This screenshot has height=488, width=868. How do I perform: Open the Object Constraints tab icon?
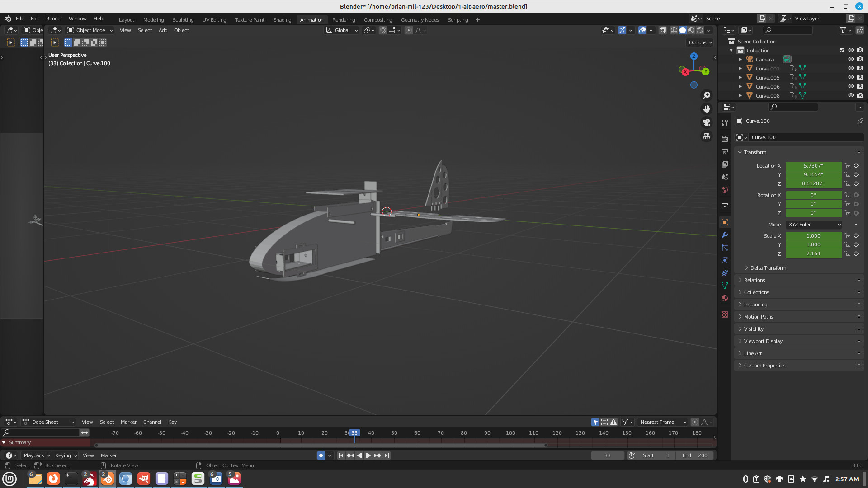(725, 273)
